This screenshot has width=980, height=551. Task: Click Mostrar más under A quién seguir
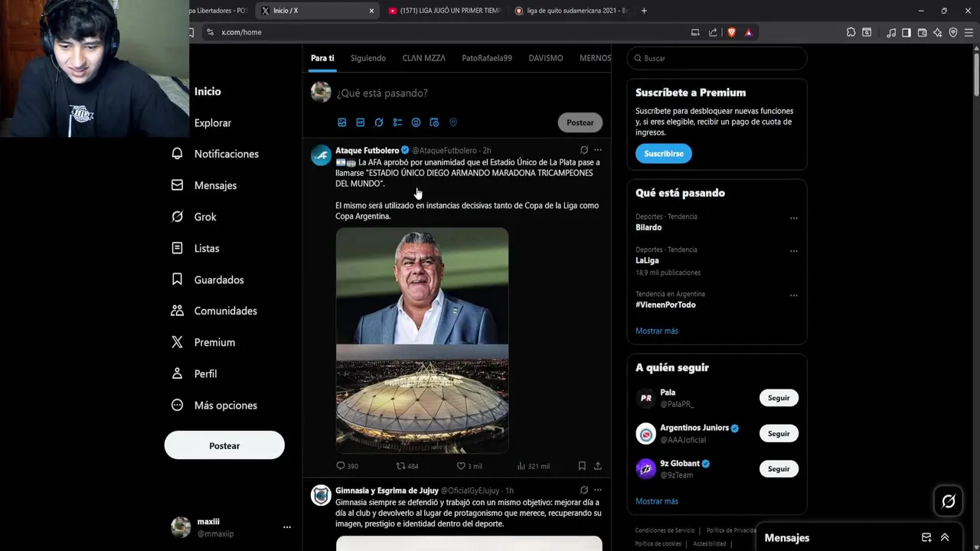pos(657,501)
